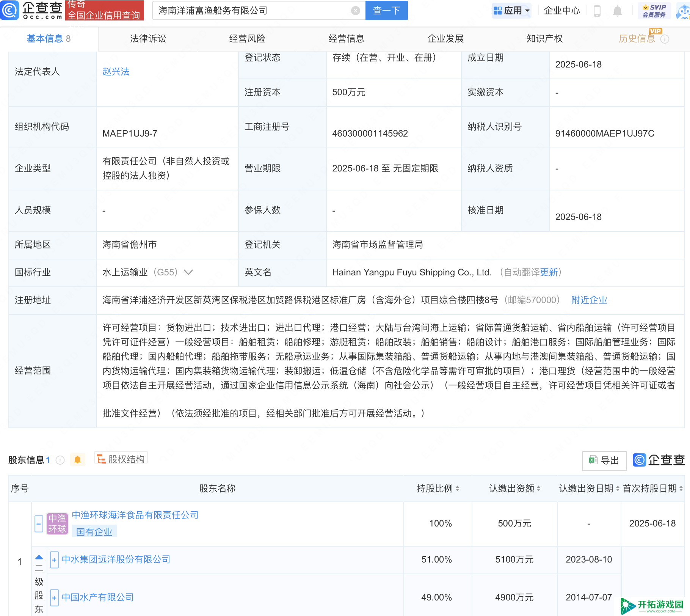Click registration authority 海南省市场监督管理局
Screen dimensions: 690x616
[x=378, y=245]
